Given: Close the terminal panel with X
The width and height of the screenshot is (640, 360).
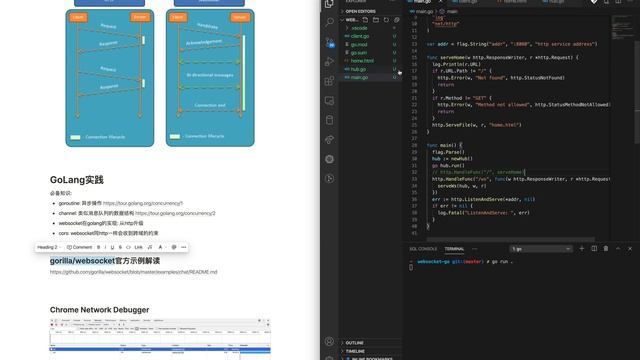Looking at the screenshot, I should click(630, 248).
